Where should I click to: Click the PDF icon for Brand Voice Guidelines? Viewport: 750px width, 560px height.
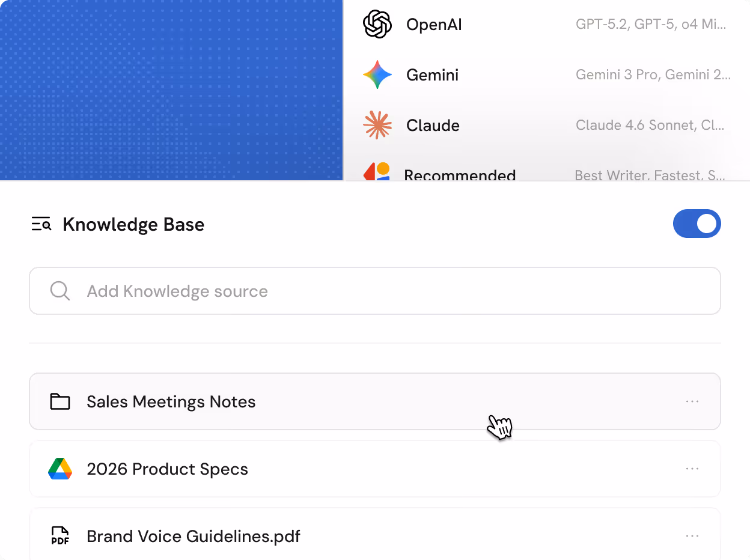pyautogui.click(x=59, y=535)
